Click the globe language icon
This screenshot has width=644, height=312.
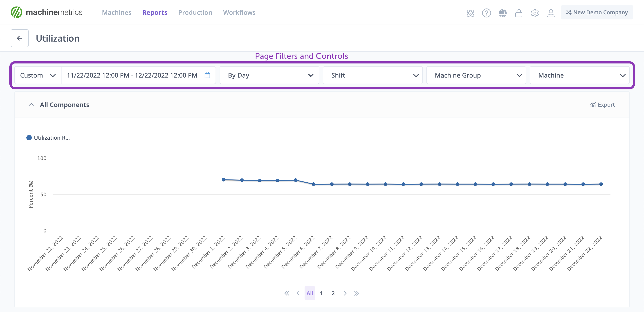pyautogui.click(x=502, y=13)
